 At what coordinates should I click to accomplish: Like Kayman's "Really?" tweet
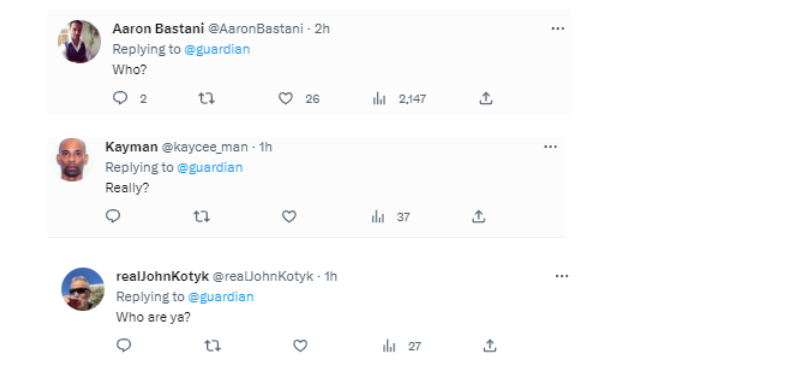pos(289,216)
